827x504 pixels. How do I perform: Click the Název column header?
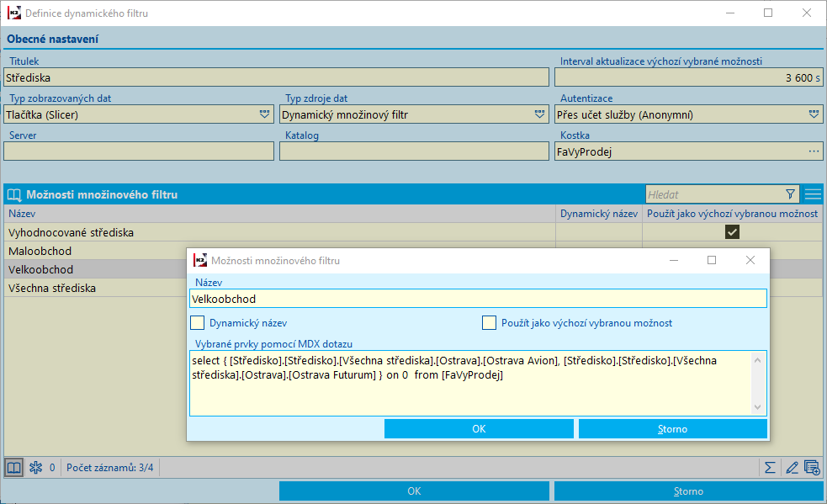279,213
